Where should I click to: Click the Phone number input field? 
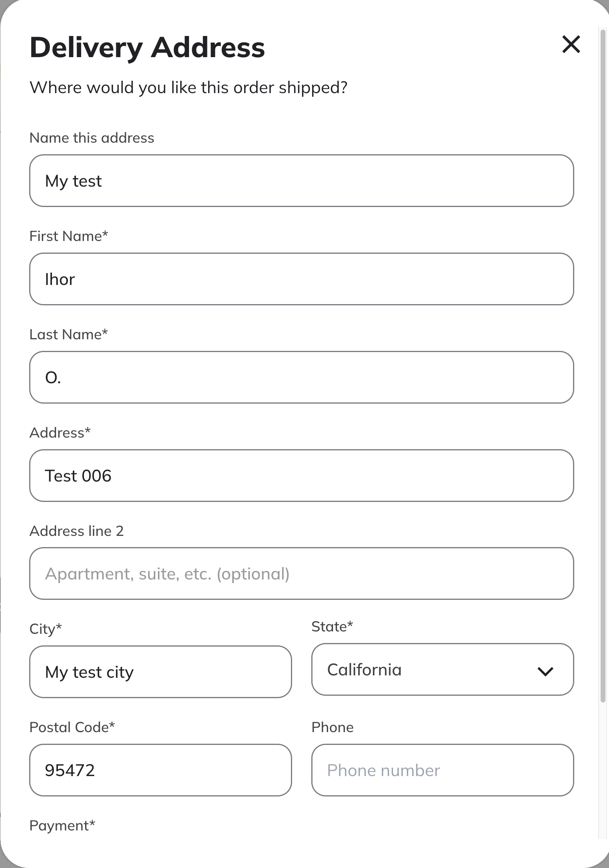[442, 770]
